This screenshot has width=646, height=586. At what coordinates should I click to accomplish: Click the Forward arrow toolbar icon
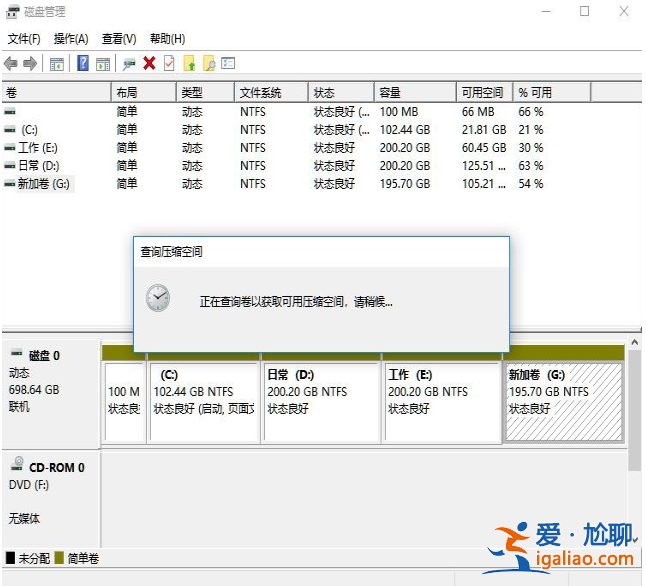click(x=30, y=64)
